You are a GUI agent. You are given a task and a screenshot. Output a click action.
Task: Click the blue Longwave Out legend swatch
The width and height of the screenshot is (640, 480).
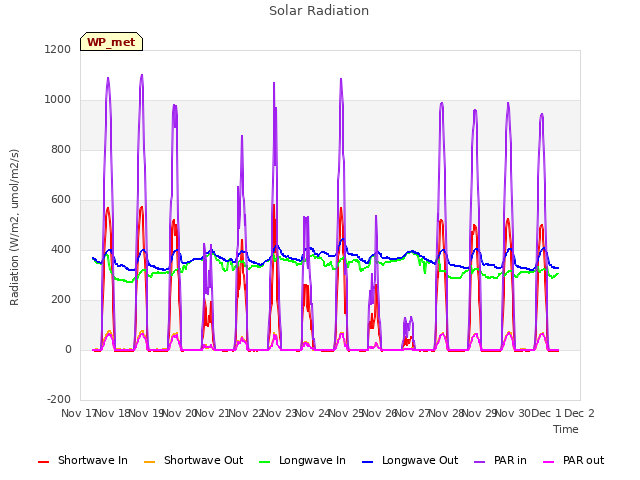tap(368, 462)
